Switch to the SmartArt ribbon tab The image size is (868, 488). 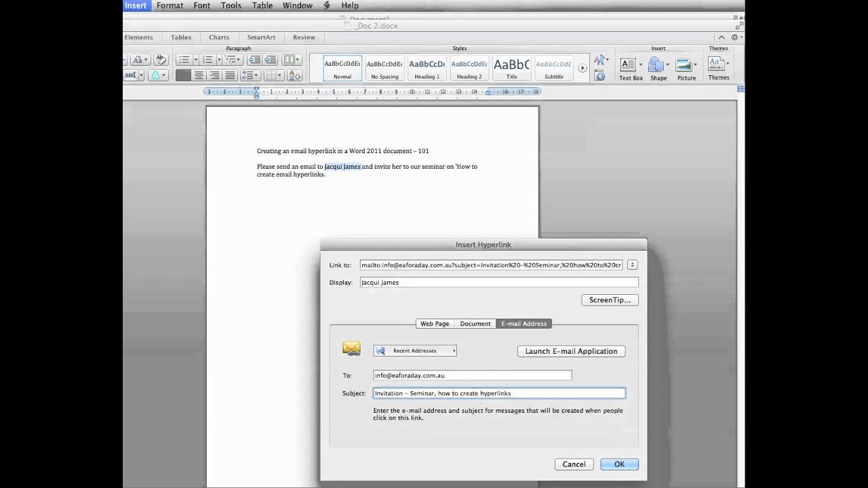(261, 37)
